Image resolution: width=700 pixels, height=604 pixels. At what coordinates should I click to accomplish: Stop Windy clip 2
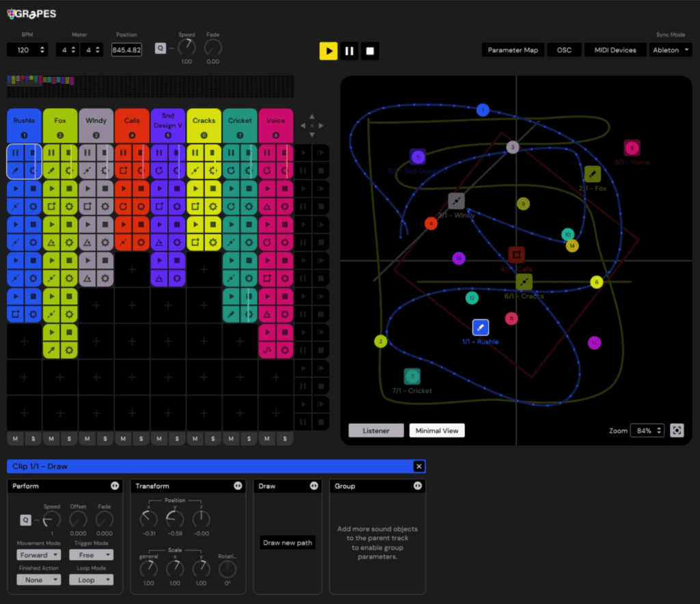tap(105, 189)
